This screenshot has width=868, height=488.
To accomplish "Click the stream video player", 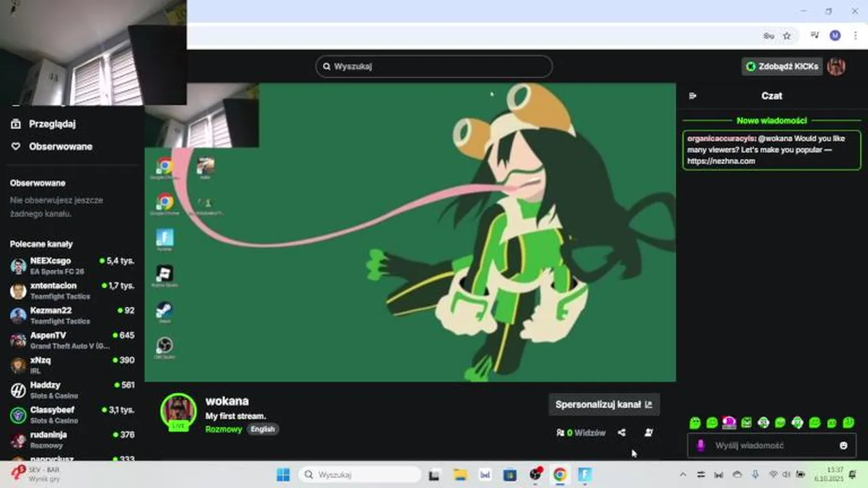I will click(410, 232).
